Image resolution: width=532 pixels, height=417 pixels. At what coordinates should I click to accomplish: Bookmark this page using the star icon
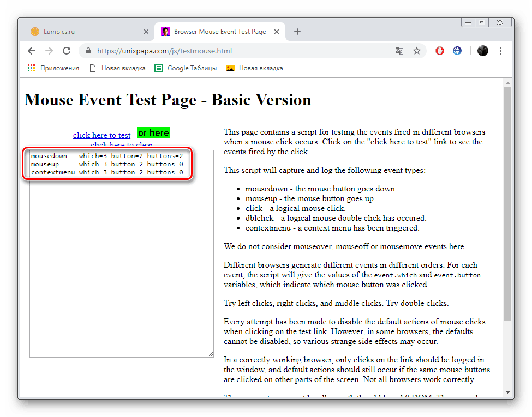pos(417,50)
